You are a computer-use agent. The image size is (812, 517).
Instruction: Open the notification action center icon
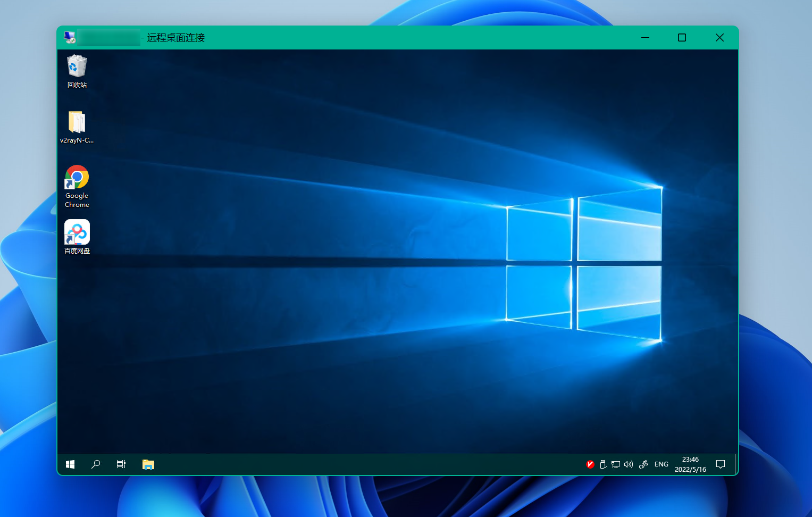pos(721,464)
